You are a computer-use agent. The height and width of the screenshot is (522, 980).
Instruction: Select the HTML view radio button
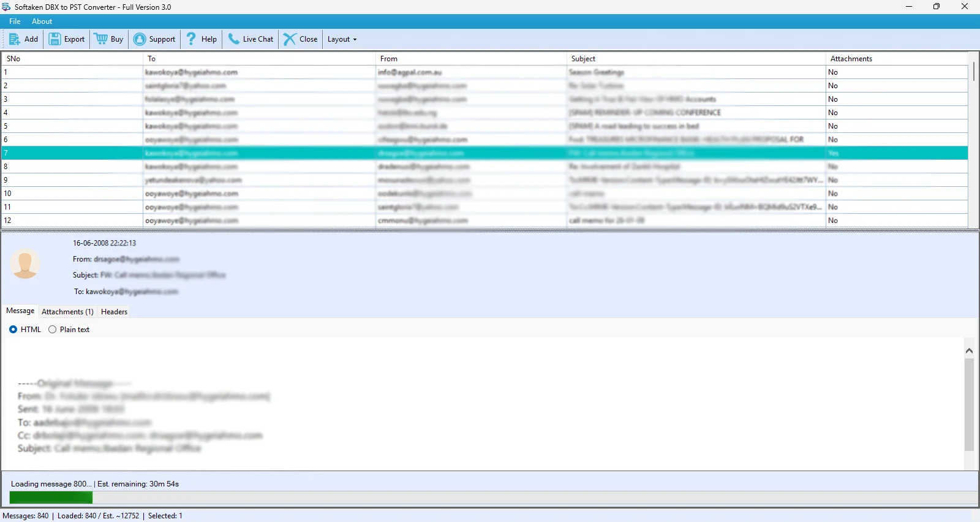(13, 330)
